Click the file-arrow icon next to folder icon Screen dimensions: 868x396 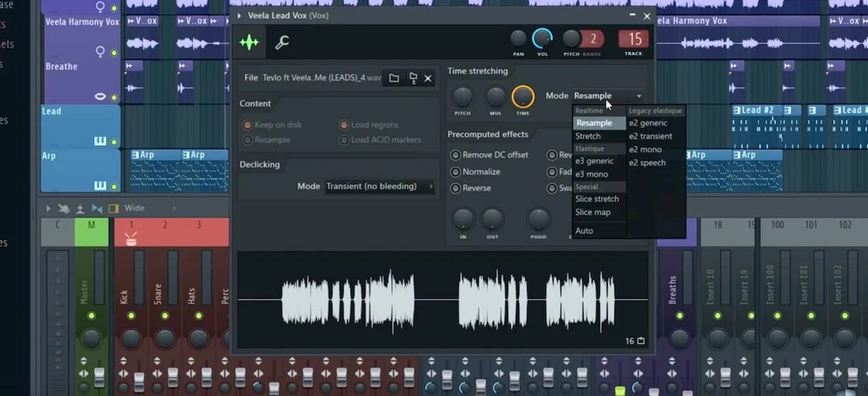pyautogui.click(x=412, y=78)
